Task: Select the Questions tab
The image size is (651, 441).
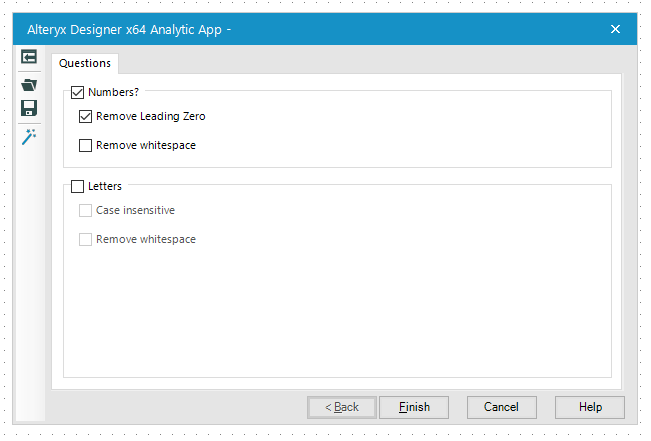Action: point(85,63)
